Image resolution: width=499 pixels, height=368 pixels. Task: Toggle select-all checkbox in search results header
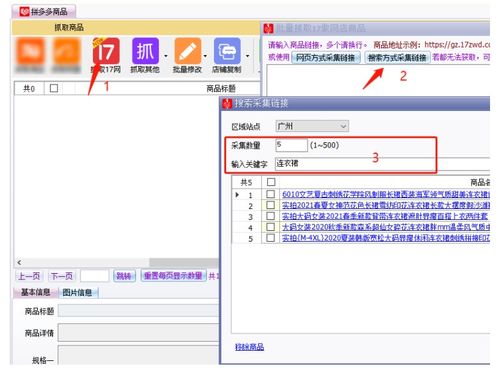pos(271,182)
